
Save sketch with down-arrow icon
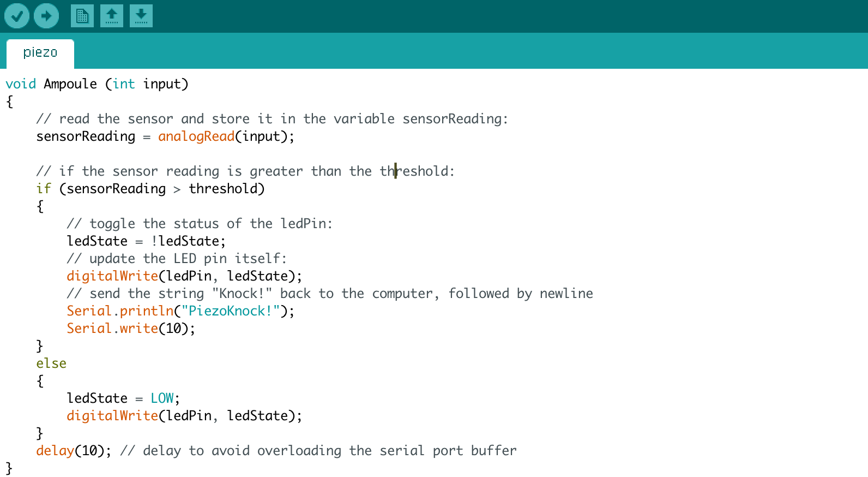[x=141, y=16]
